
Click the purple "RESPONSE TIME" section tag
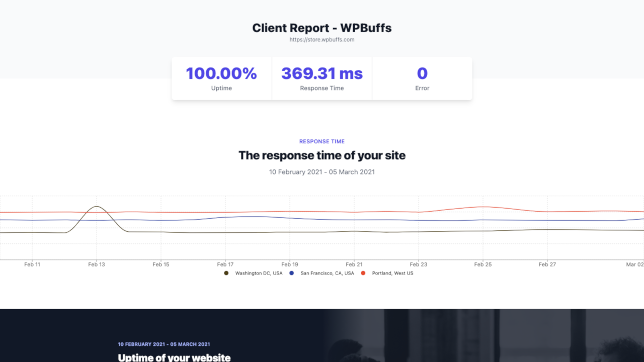tap(322, 142)
